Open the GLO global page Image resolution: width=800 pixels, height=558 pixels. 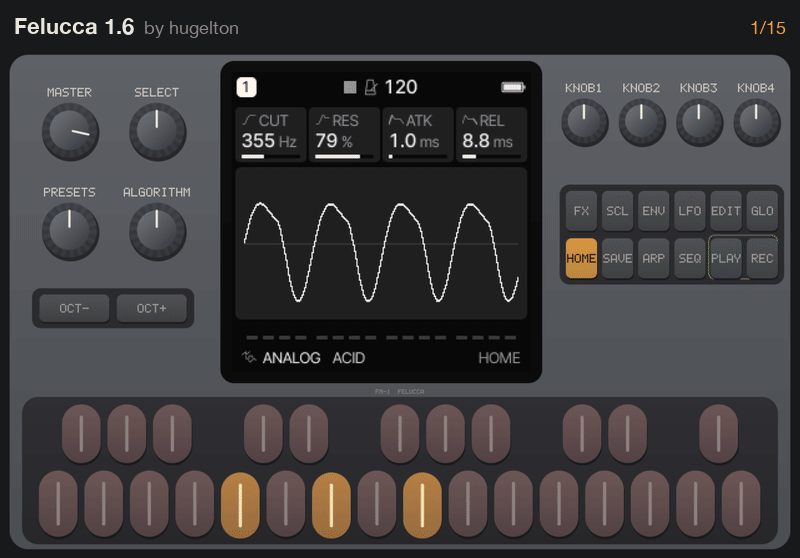[x=762, y=211]
